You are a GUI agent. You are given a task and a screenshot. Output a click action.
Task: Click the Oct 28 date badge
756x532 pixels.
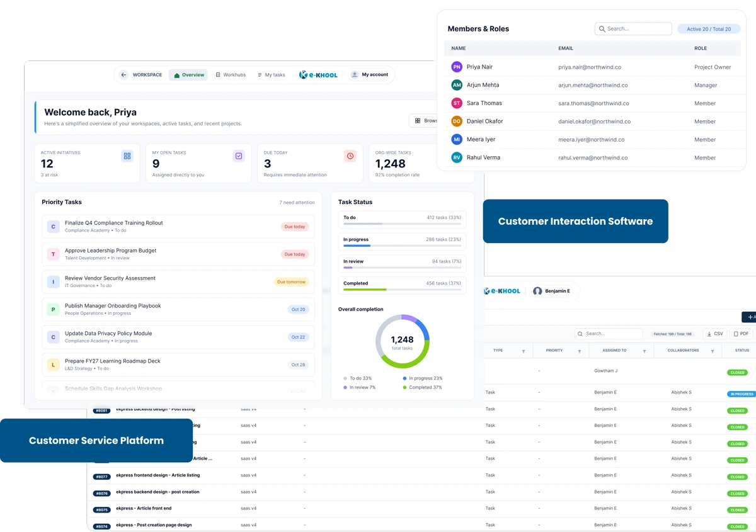pos(299,365)
